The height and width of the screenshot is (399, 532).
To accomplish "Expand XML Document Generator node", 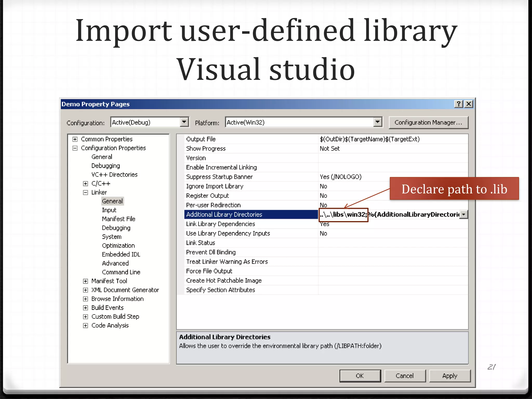I will (x=85, y=290).
